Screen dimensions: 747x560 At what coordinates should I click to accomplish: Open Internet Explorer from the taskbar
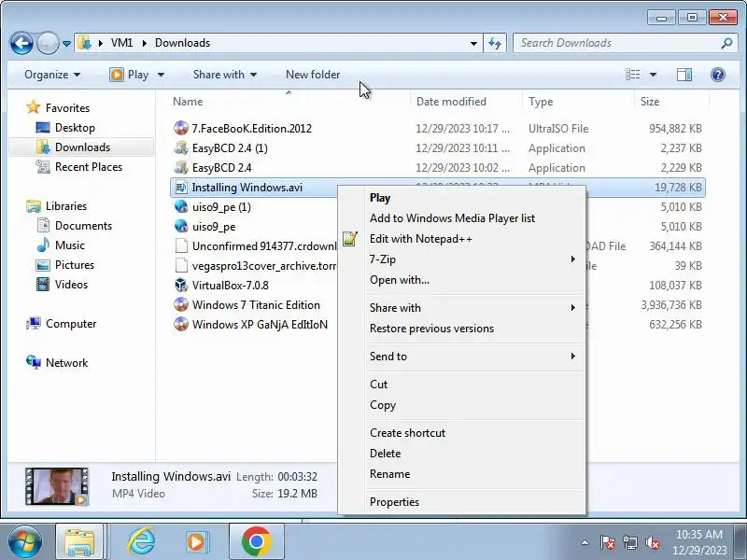click(x=142, y=541)
